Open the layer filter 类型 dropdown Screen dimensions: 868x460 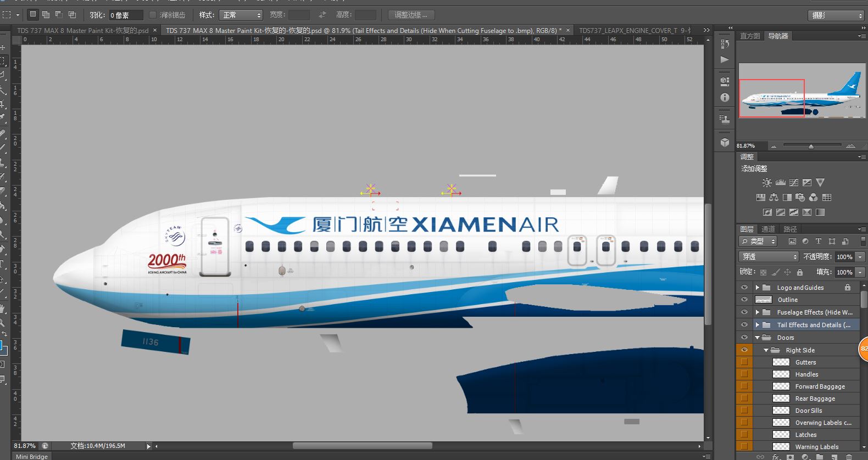[758, 242]
